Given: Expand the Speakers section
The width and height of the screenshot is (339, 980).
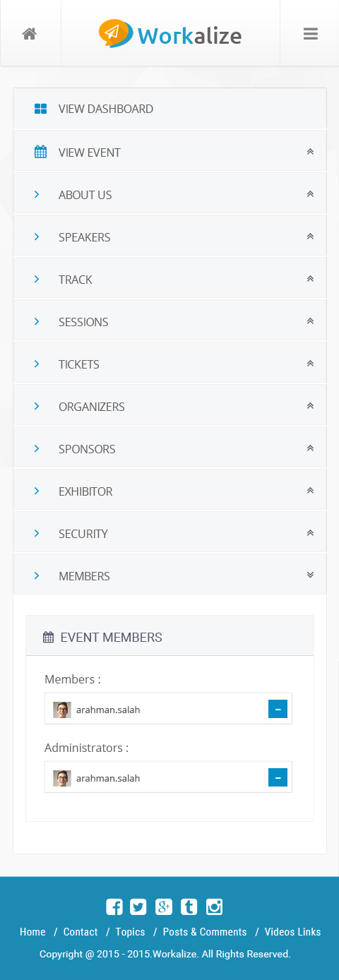Looking at the screenshot, I should tap(170, 237).
